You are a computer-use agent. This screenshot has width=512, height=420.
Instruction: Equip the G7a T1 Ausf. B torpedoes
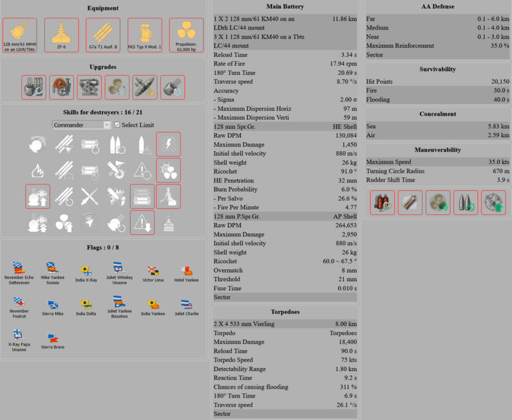tap(104, 31)
